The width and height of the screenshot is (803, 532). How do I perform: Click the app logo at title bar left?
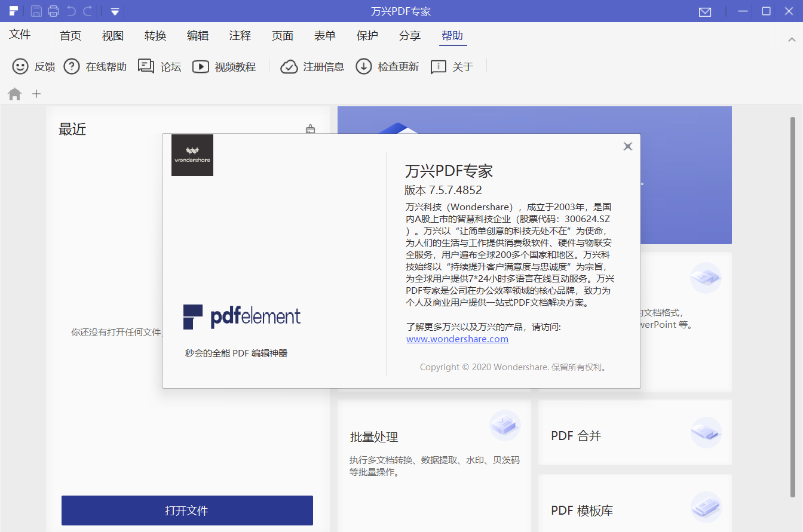[x=13, y=11]
